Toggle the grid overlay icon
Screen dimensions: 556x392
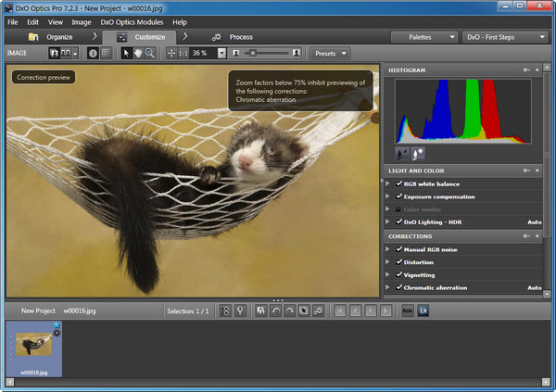(x=106, y=53)
